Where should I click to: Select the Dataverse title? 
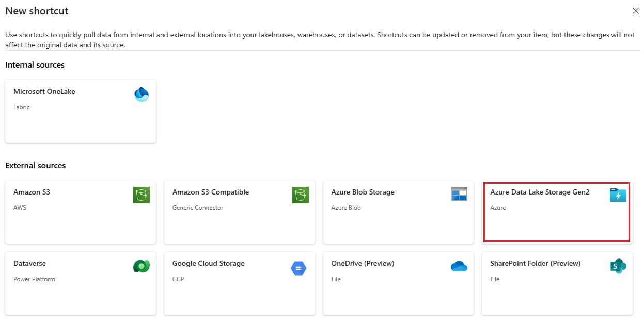coord(29,263)
